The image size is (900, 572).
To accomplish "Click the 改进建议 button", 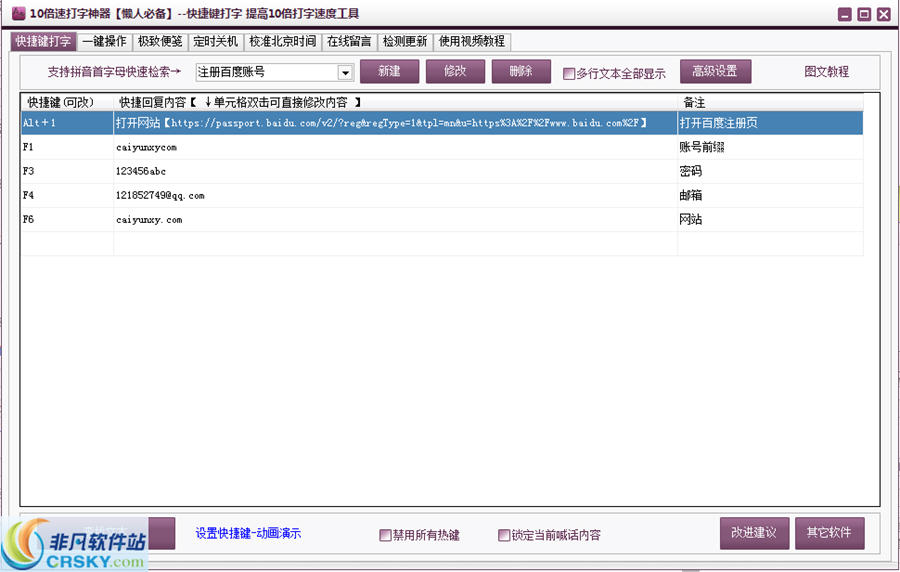I will point(754,533).
